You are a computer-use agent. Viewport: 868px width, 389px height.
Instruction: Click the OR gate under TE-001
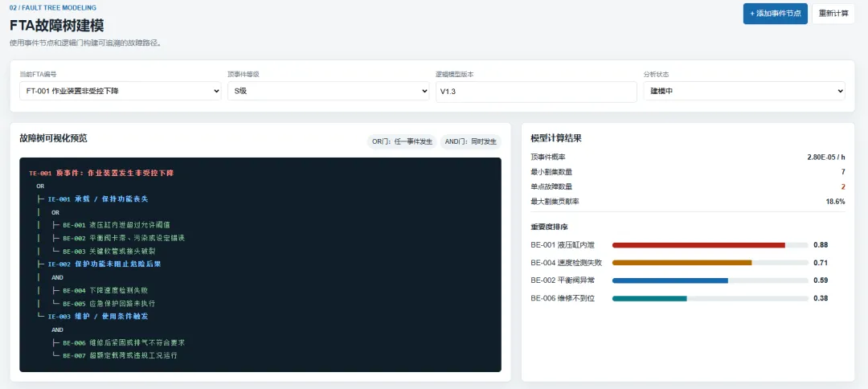(x=40, y=186)
